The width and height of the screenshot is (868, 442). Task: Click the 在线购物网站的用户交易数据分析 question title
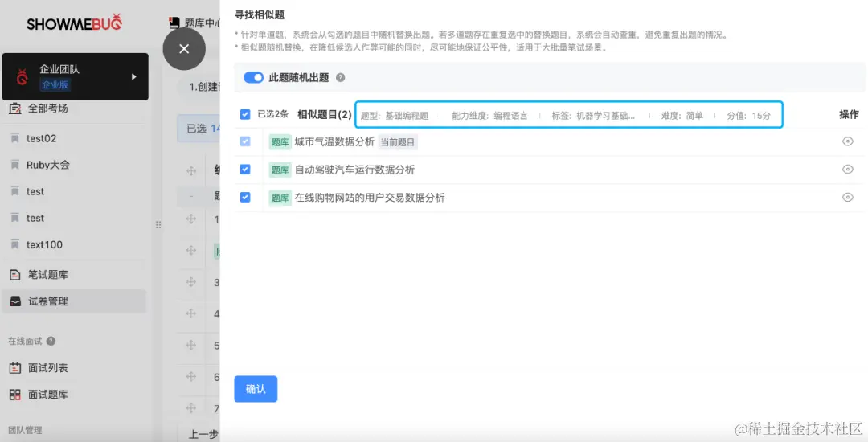point(369,198)
